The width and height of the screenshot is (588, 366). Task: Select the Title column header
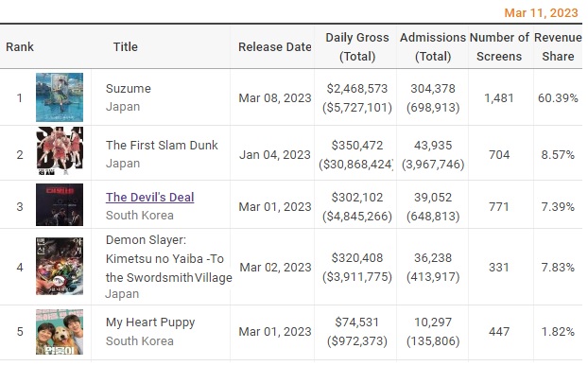125,47
